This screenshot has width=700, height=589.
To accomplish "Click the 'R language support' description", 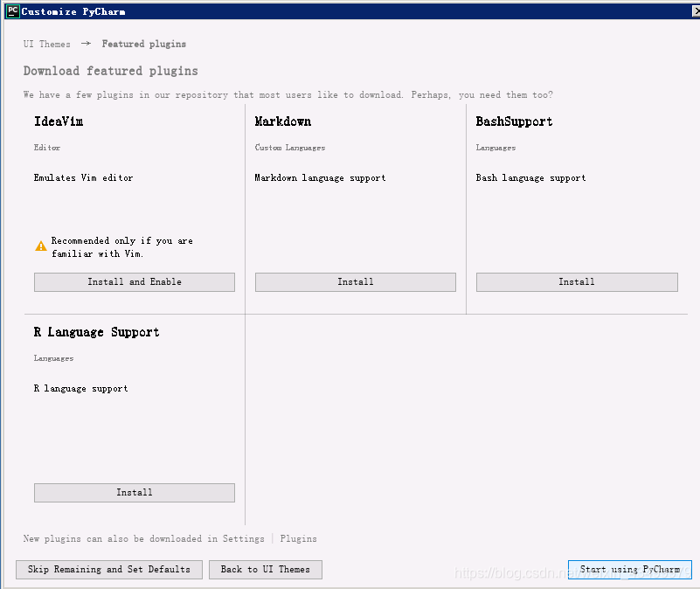I will click(x=80, y=389).
